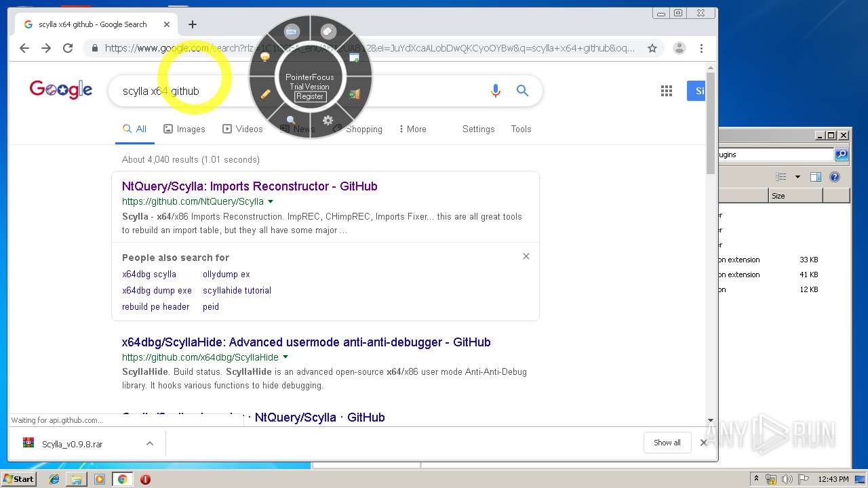Sort Explorer files by Size column

796,196
